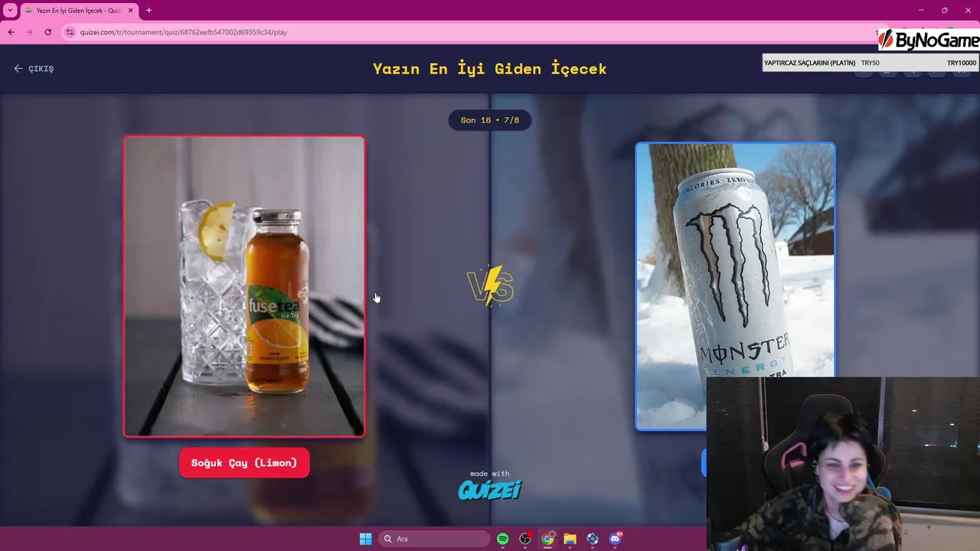
Task: Close the Yazın En İyi Giden İçecek tab
Action: tap(130, 10)
